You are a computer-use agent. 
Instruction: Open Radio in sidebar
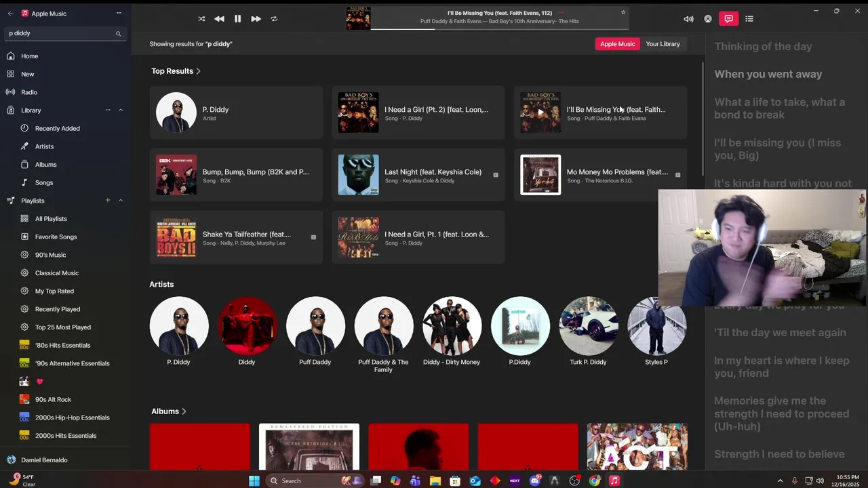click(65, 92)
